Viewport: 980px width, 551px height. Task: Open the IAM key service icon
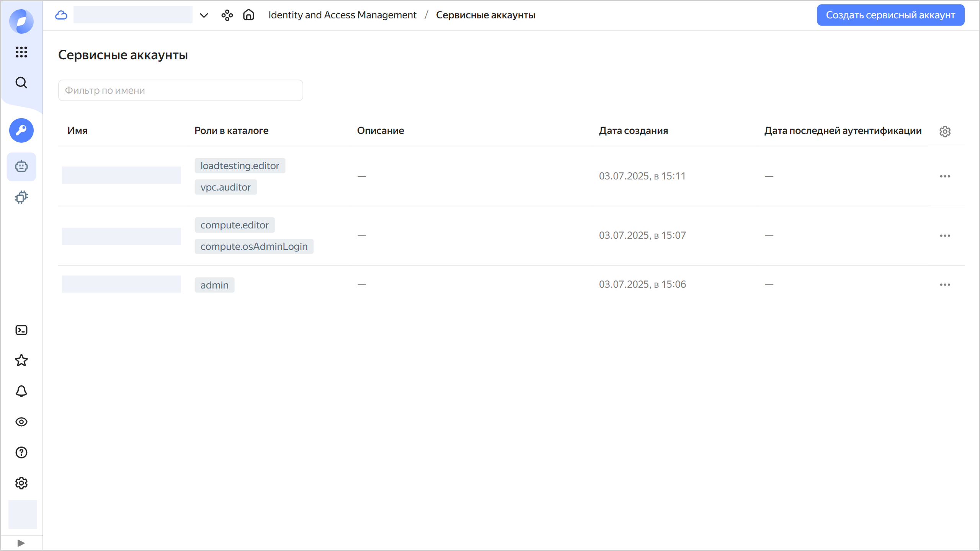coord(21,130)
